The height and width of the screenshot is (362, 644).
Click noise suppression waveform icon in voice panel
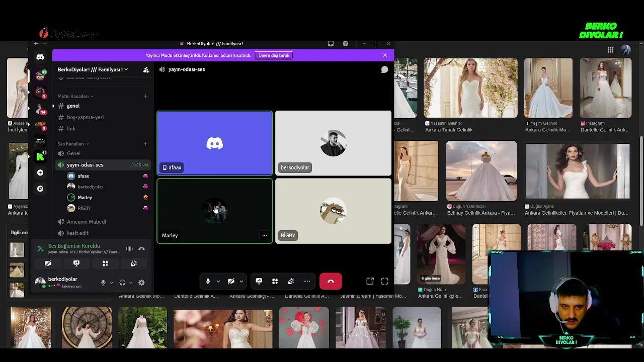click(129, 249)
